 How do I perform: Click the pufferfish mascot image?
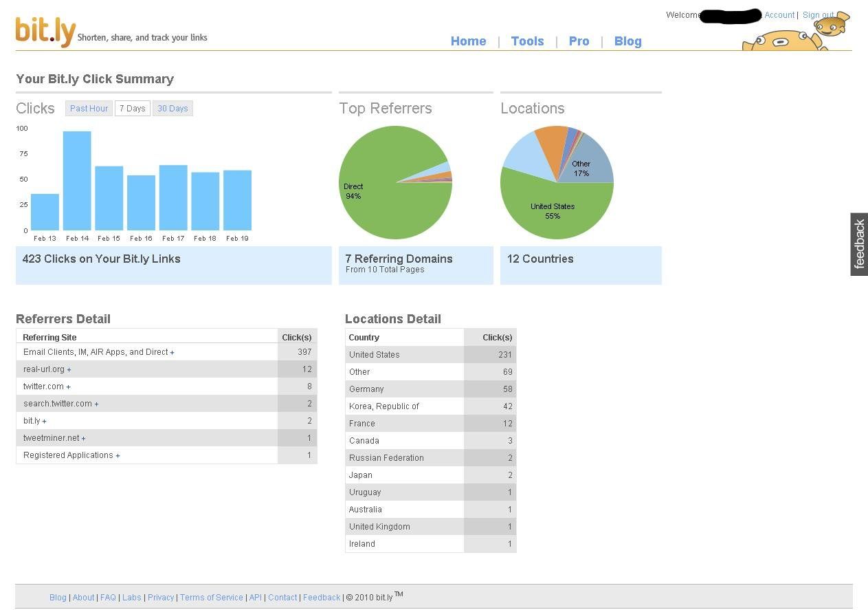[x=797, y=32]
